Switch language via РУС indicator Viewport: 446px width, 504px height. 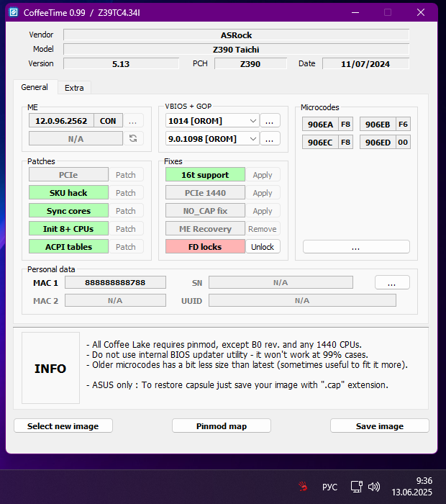click(x=329, y=487)
